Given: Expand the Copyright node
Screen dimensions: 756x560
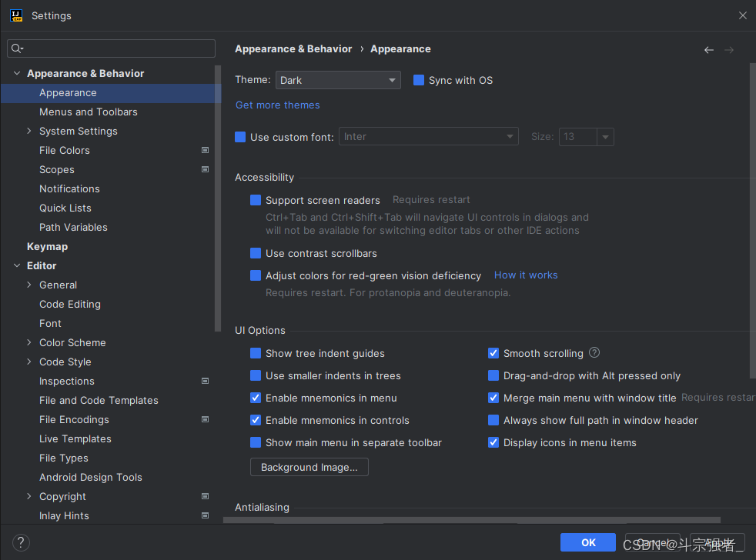Looking at the screenshot, I should point(29,496).
